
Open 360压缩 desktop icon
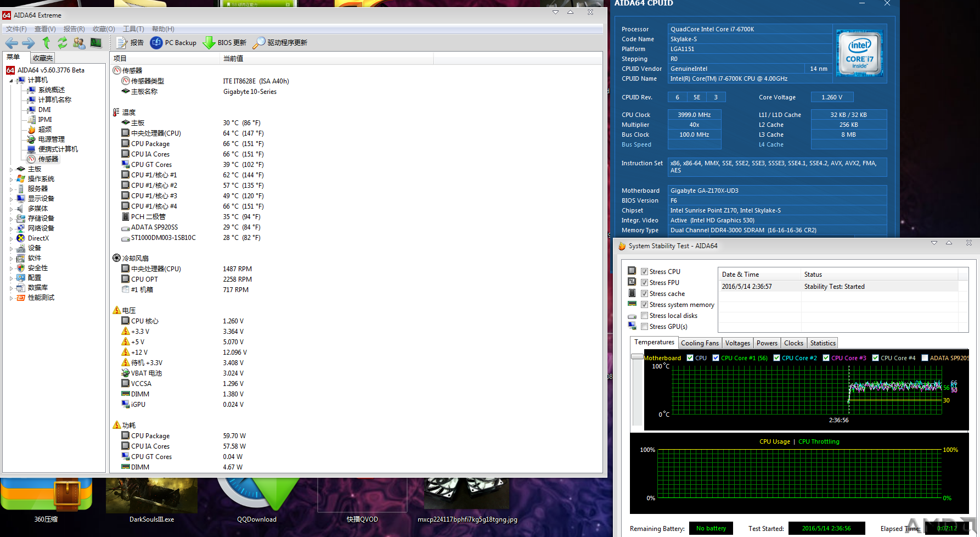(46, 500)
